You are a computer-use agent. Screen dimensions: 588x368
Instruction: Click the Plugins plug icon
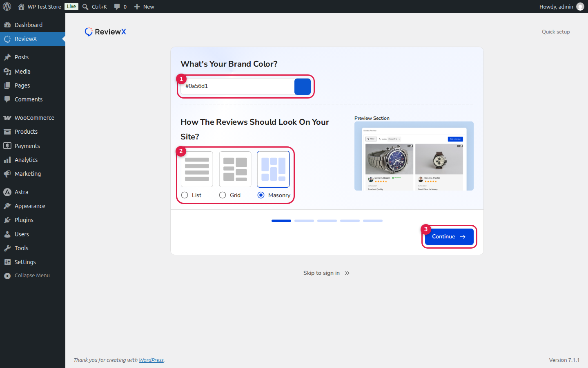click(x=7, y=220)
